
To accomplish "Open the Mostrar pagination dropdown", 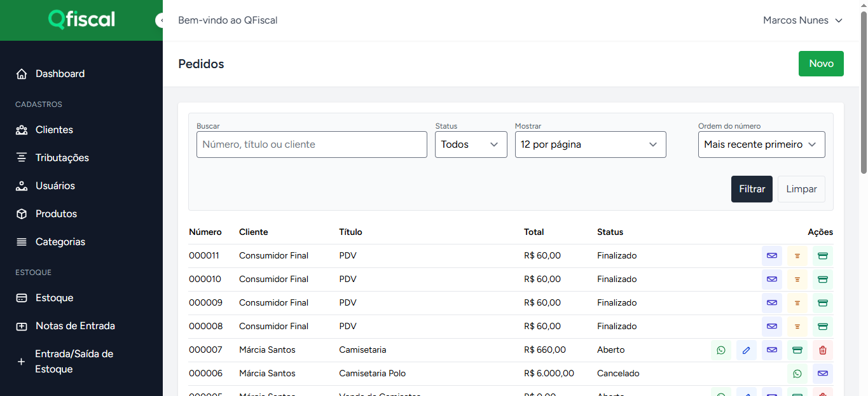I will (590, 145).
